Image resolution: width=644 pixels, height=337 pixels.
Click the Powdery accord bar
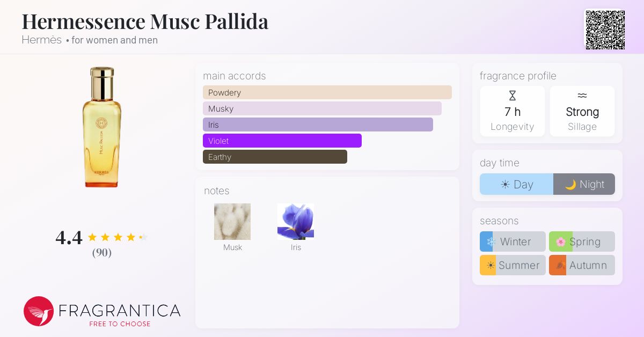(x=327, y=92)
